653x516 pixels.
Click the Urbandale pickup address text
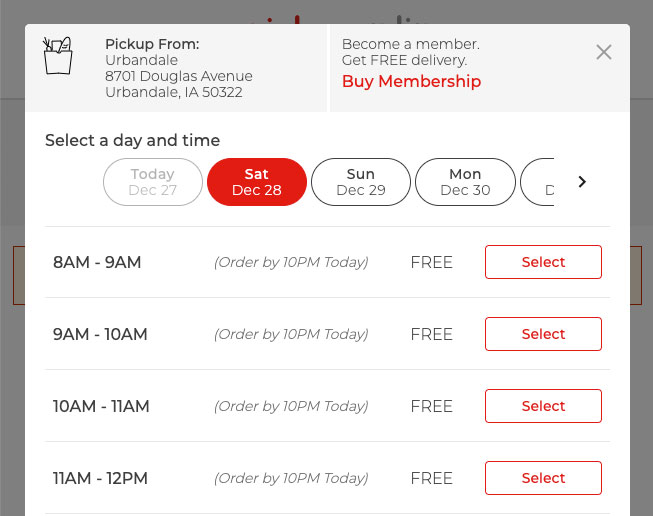click(178, 76)
